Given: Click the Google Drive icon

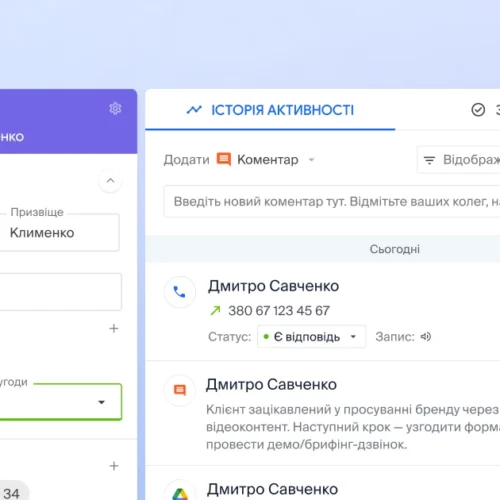Looking at the screenshot, I should (x=180, y=493).
